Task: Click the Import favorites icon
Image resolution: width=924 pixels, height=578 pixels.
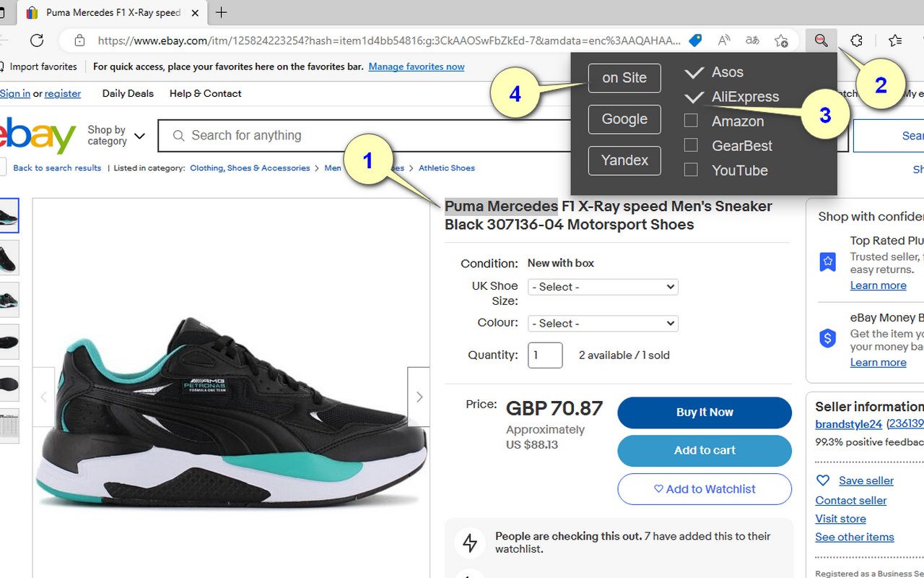Action: pyautogui.click(x=3, y=66)
